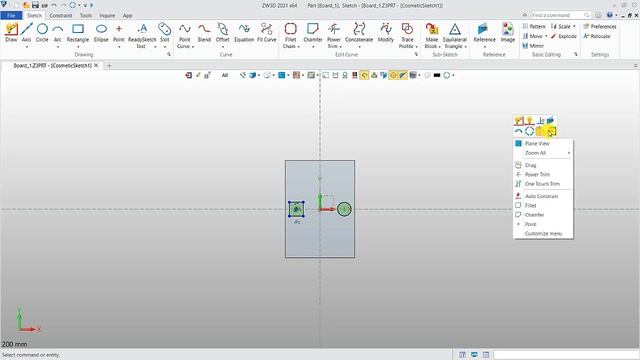
Task: Expand the Point Curve dropdown arrow
Action: pyautogui.click(x=193, y=47)
